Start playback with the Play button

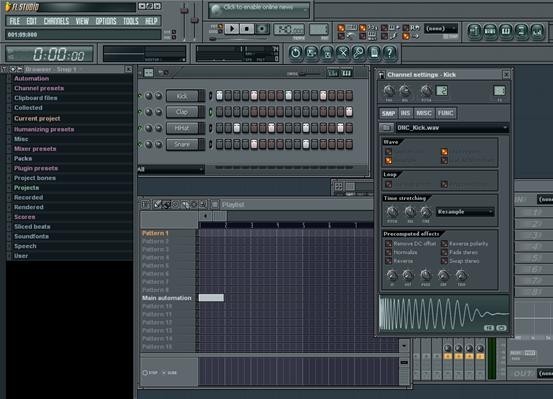[232, 29]
